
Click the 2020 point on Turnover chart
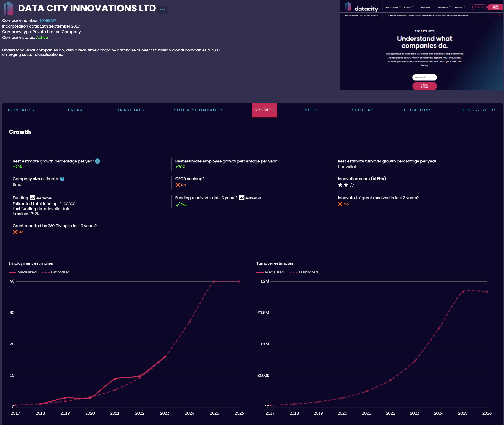coord(342,398)
